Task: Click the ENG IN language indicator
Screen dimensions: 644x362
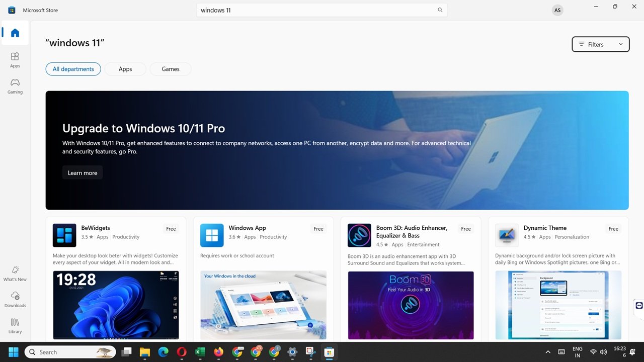Action: tap(578, 352)
